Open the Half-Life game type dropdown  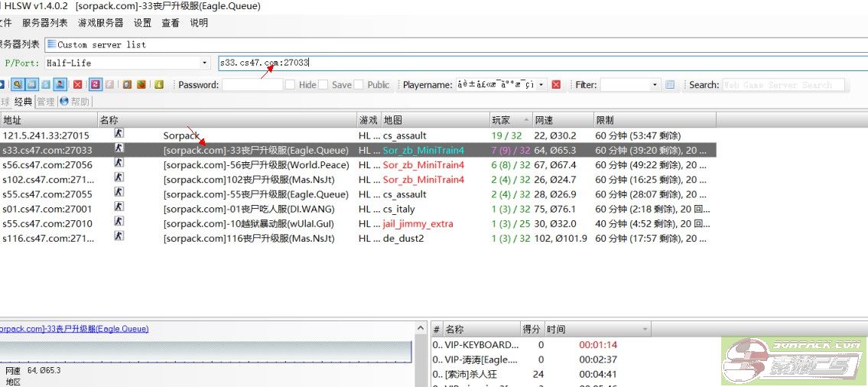[x=205, y=63]
